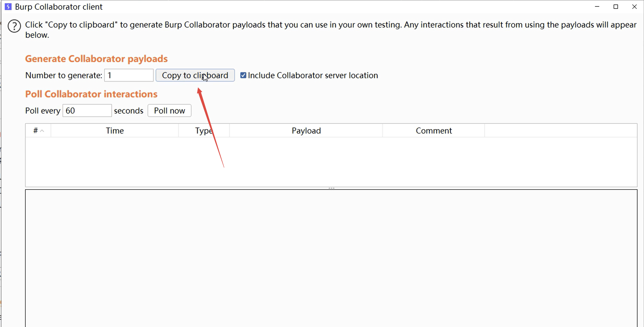644x327 pixels.
Task: Minimize the Burp Collaborator client window
Action: [597, 6]
